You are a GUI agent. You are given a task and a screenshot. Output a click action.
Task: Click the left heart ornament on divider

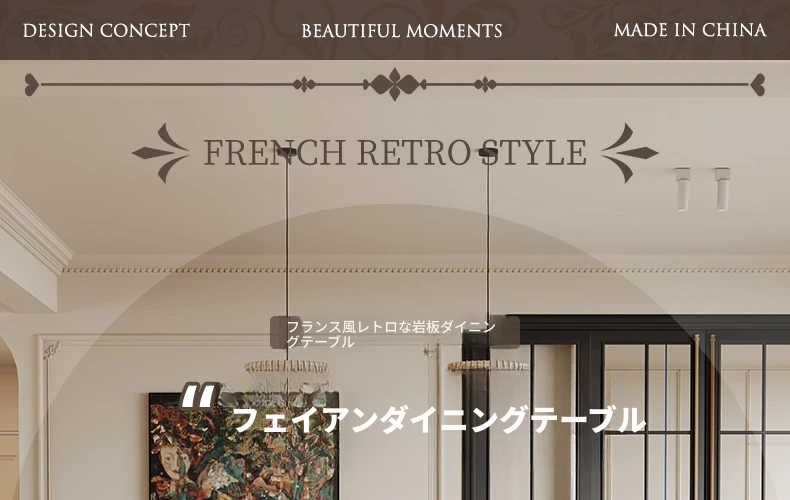pyautogui.click(x=32, y=84)
